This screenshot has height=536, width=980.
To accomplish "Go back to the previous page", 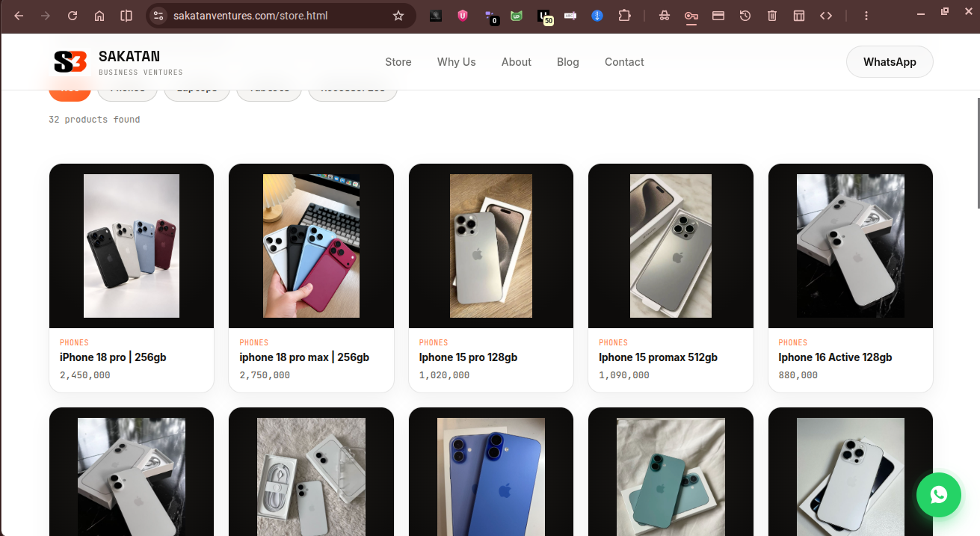I will [x=19, y=16].
